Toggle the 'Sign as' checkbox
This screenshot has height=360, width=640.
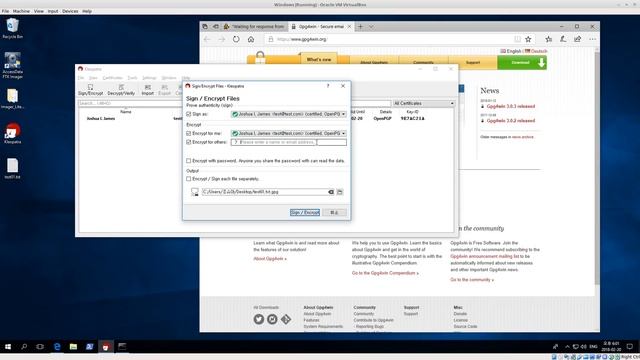tap(189, 114)
